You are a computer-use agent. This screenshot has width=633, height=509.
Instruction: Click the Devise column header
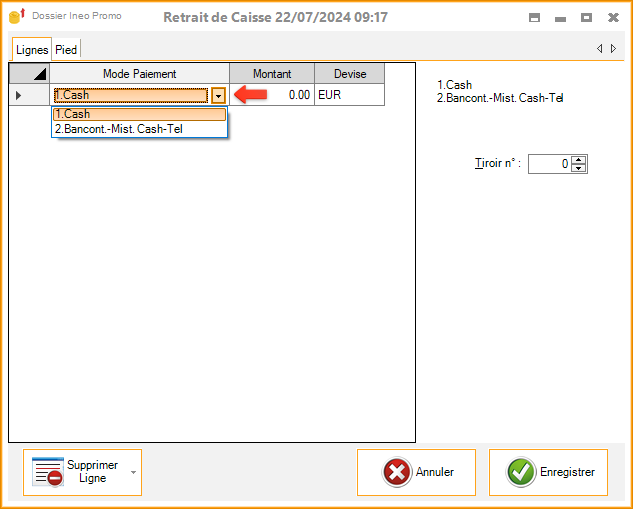[x=350, y=73]
